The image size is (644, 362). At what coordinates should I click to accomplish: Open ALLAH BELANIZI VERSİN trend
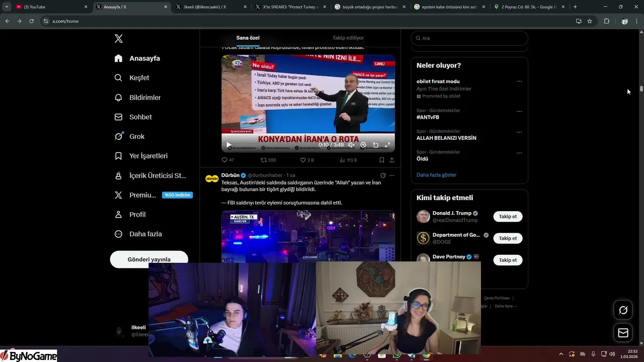[446, 138]
